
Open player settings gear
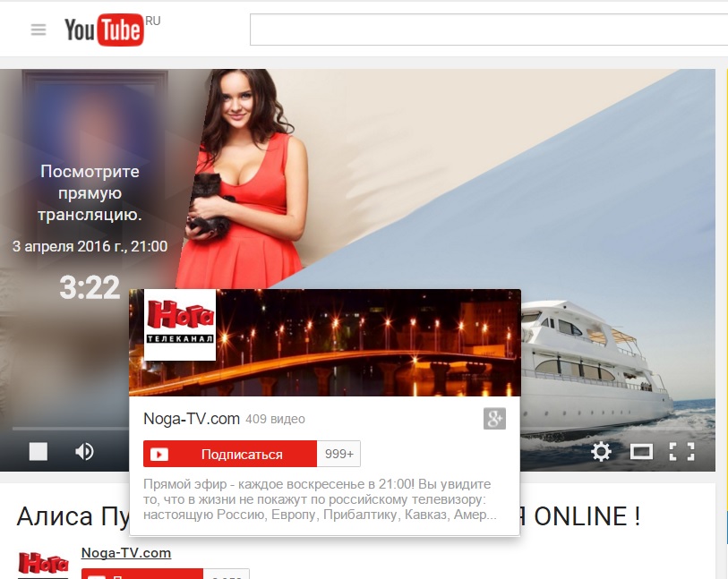pos(601,451)
